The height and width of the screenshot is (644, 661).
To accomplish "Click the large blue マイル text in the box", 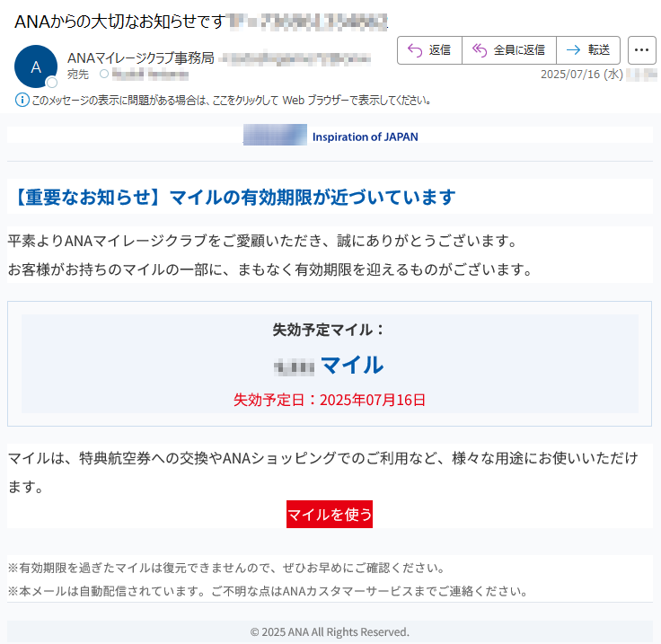I will click(352, 365).
